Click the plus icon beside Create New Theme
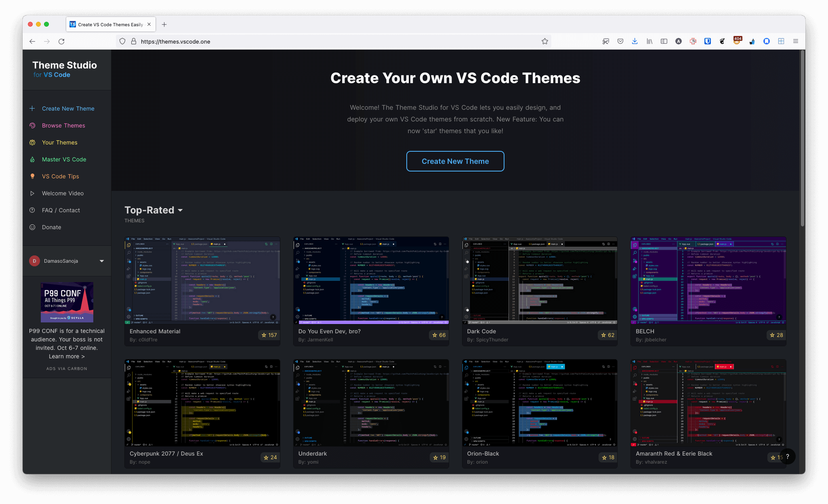This screenshot has width=828, height=504. [x=32, y=109]
